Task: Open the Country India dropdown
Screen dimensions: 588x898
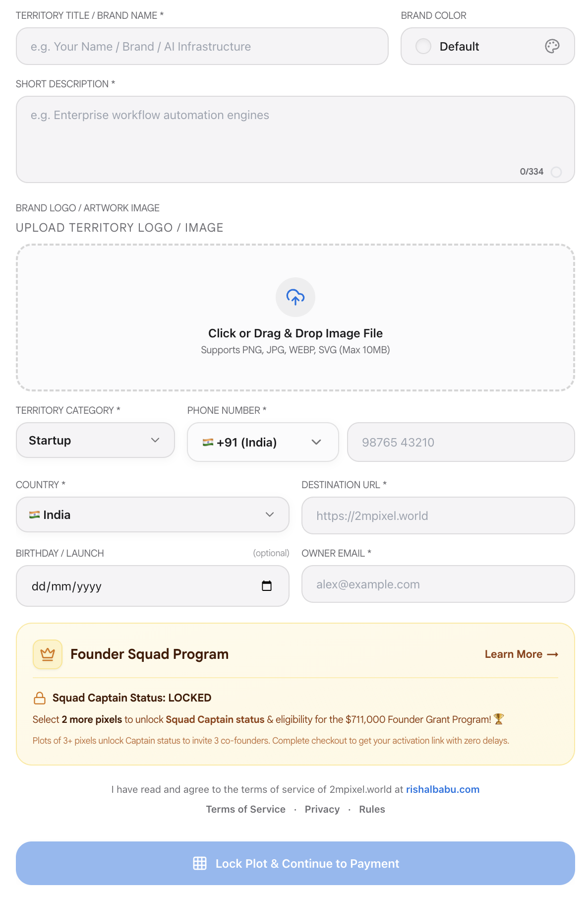Action: 153,514
